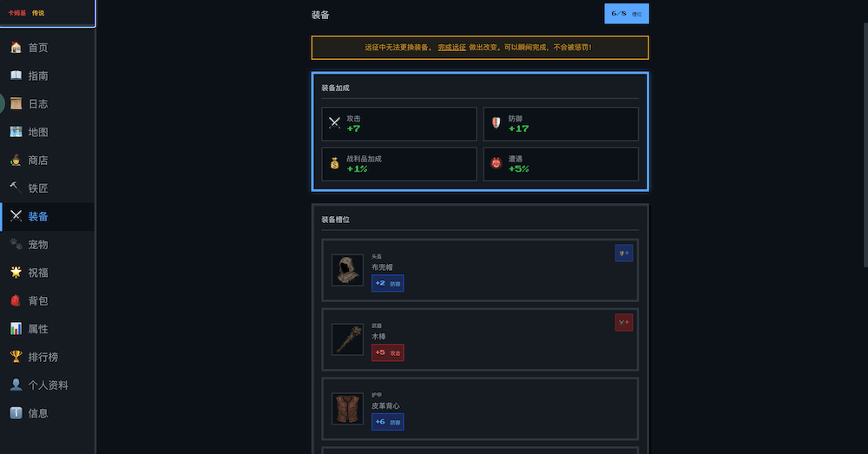Click the 宠物 paw icon
The image size is (868, 454).
tap(16, 245)
